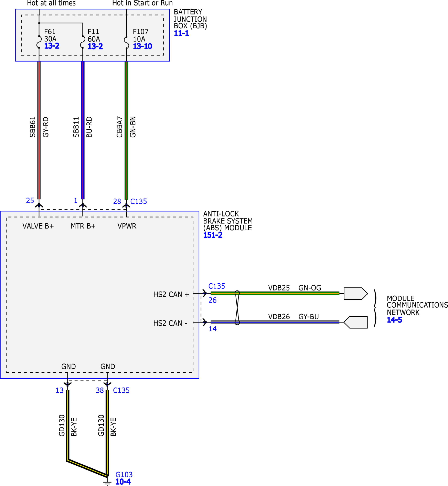Image resolution: width=448 pixels, height=486 pixels.
Task: Click the ANTI-LOCK BRAKE SYSTEM (ABS) MODULE title
Action: coord(228,221)
